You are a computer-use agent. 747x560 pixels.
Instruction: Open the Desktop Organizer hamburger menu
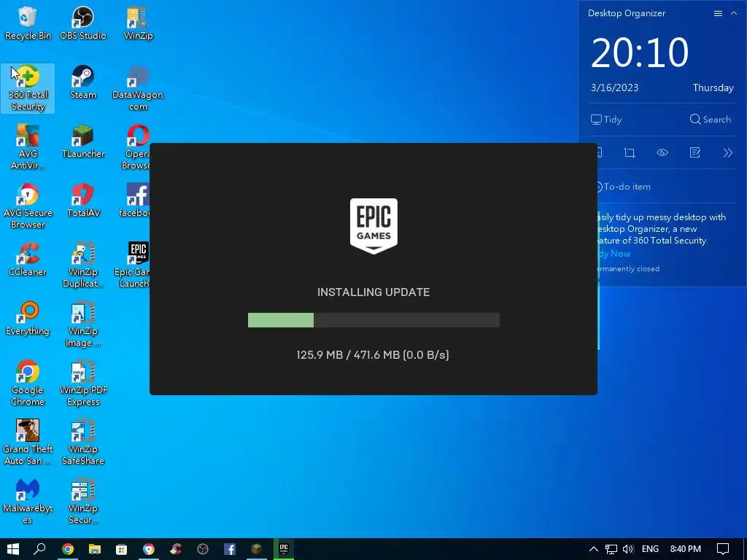pos(718,13)
